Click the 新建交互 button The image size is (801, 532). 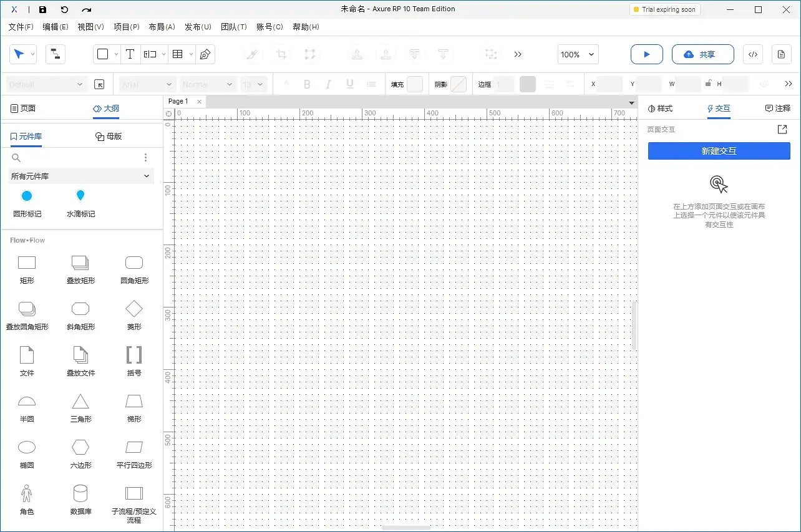click(x=719, y=150)
